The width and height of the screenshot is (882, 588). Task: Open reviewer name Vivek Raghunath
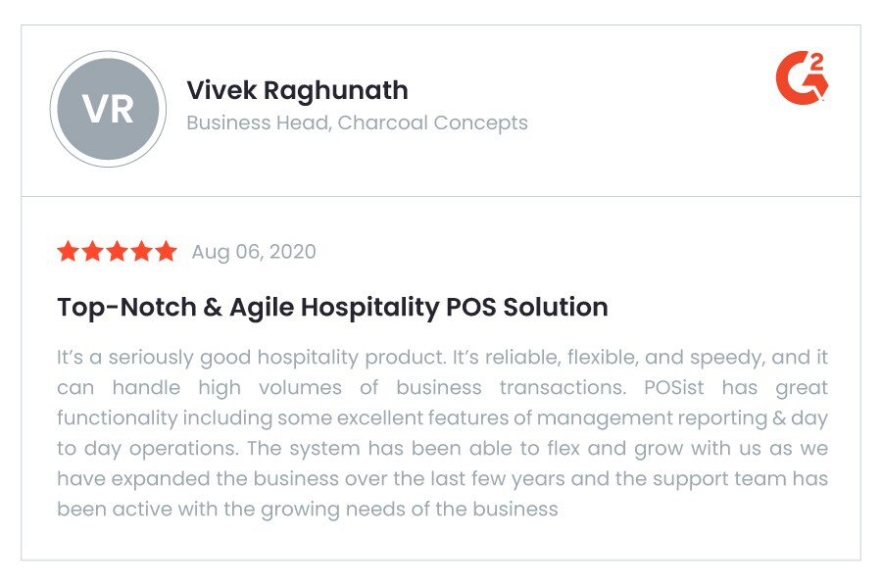[x=297, y=90]
